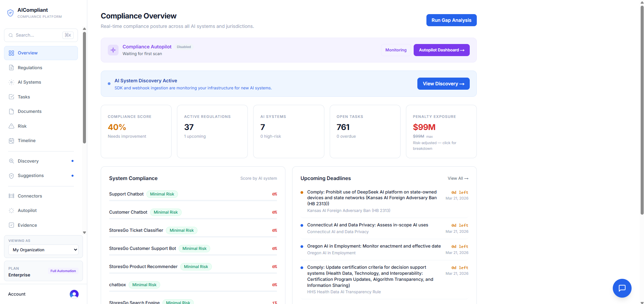Open the Evidence page
This screenshot has height=304, width=644.
(41, 225)
